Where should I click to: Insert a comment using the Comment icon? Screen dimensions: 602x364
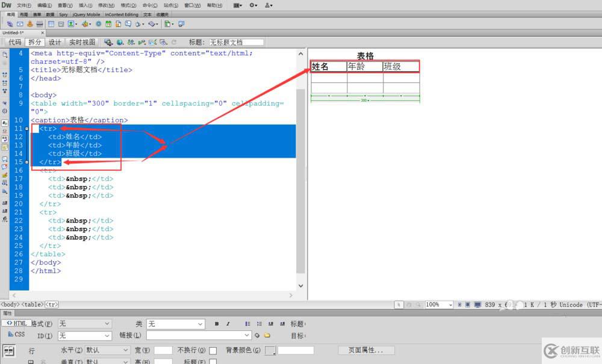pos(128,24)
